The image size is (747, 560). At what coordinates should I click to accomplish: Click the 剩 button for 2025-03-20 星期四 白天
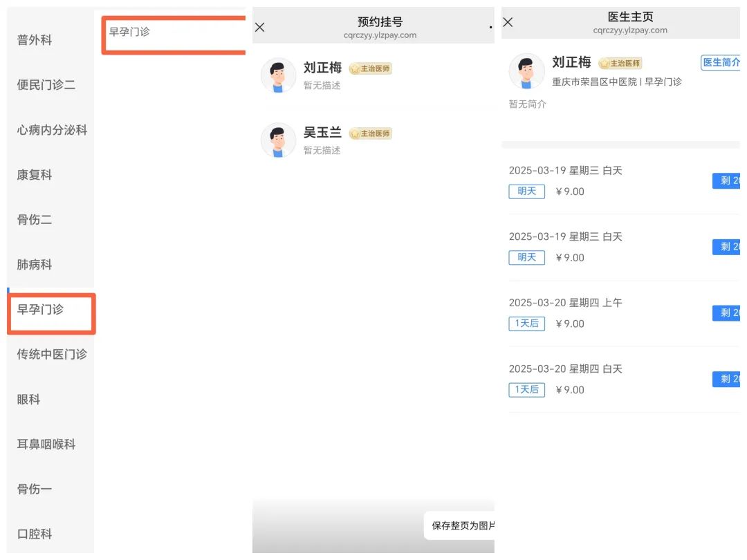click(726, 379)
